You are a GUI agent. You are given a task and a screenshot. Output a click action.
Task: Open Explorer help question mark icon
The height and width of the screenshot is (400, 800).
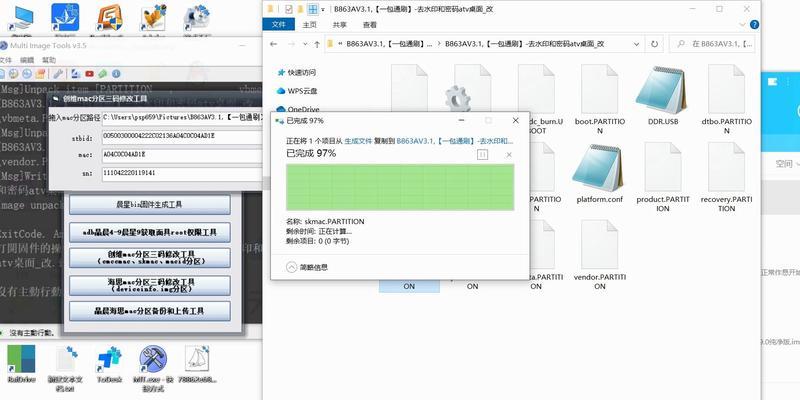754,24
